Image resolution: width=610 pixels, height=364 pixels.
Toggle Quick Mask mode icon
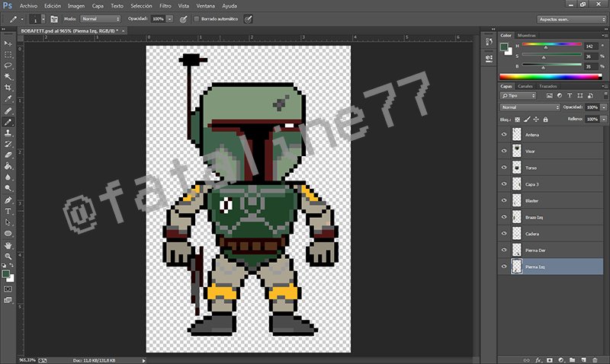(8, 289)
